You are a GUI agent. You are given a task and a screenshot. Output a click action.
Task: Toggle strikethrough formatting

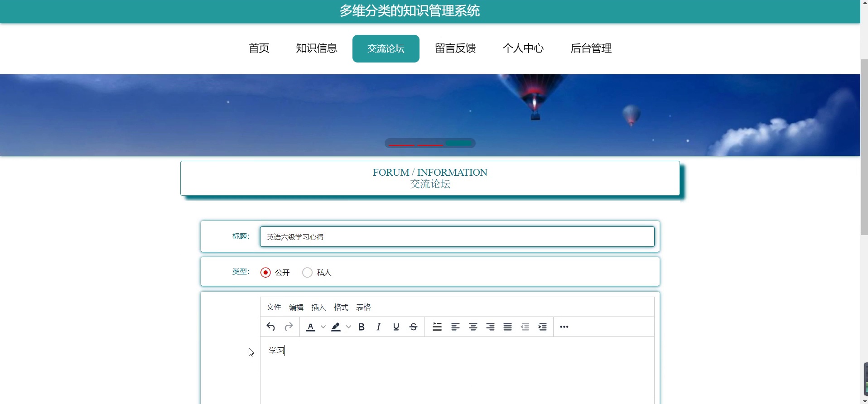(x=413, y=327)
